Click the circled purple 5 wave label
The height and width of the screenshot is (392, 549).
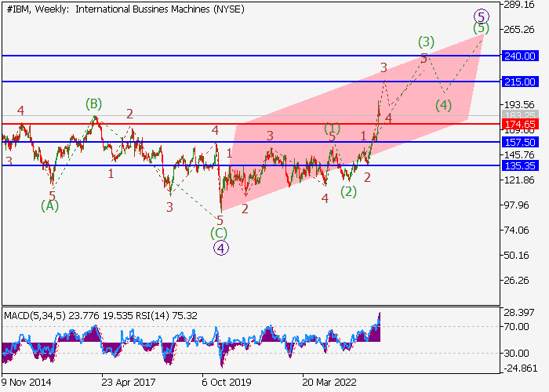pyautogui.click(x=482, y=16)
